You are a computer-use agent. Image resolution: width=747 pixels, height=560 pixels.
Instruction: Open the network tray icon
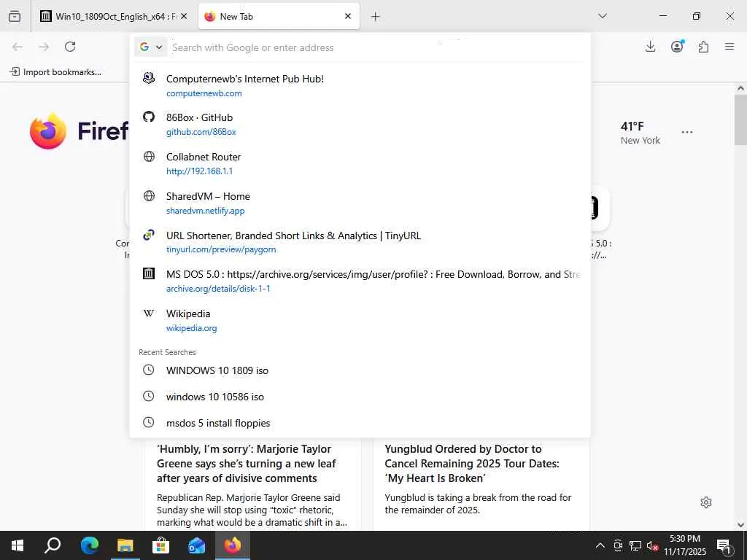pos(635,545)
